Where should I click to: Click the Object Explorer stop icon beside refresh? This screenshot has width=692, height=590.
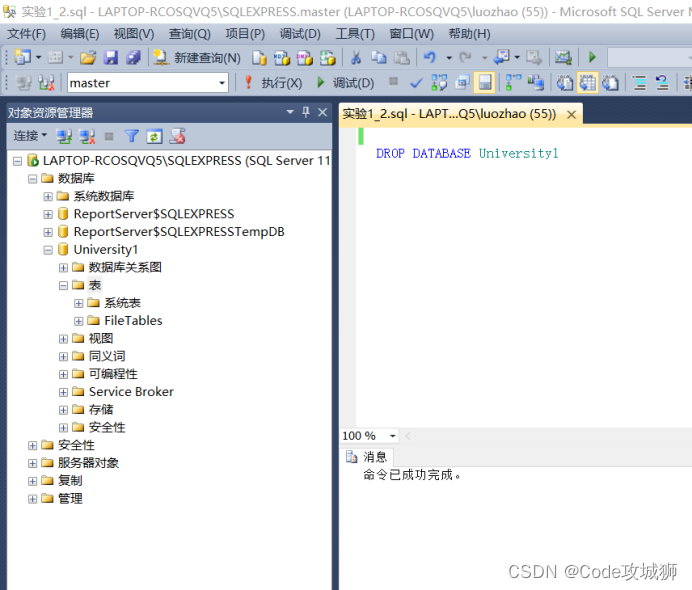pyautogui.click(x=109, y=137)
